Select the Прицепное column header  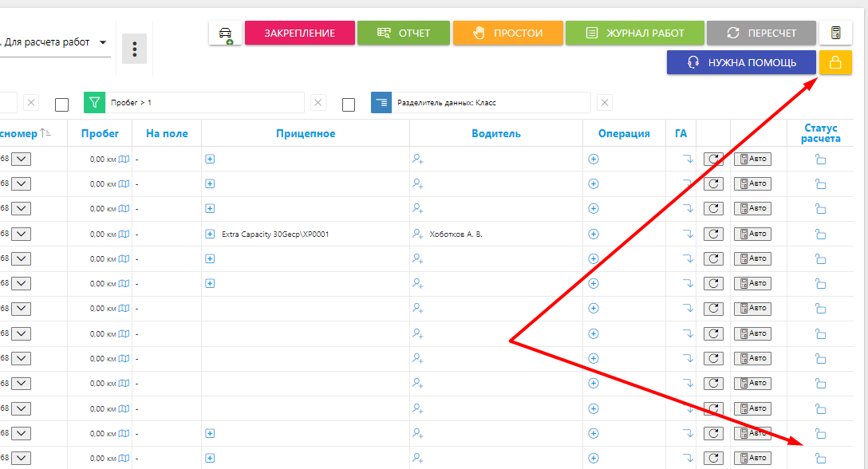[306, 133]
